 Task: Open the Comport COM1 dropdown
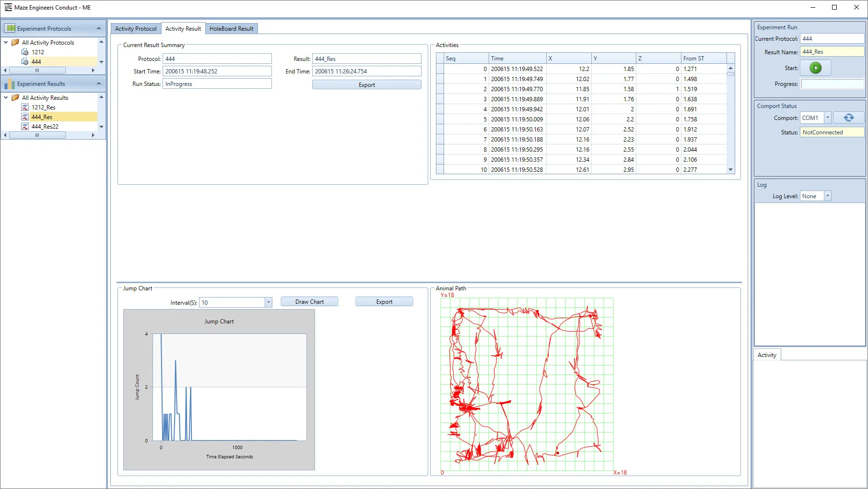[x=827, y=118]
